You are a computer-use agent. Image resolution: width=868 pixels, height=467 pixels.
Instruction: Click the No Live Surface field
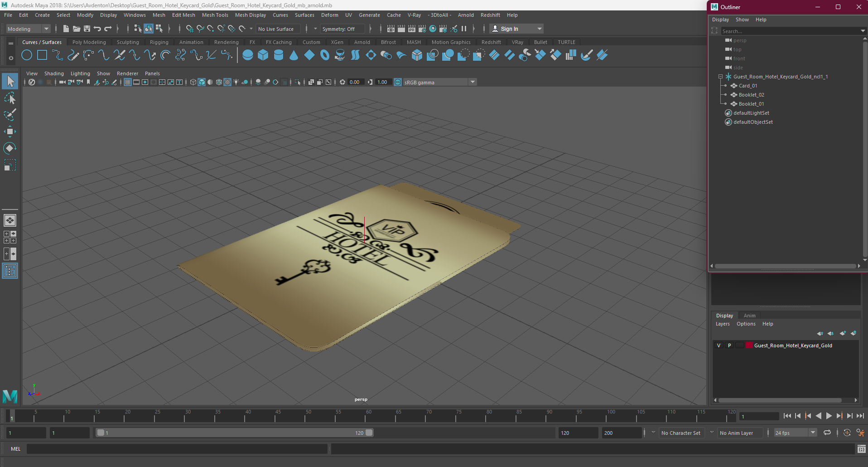[x=279, y=29]
